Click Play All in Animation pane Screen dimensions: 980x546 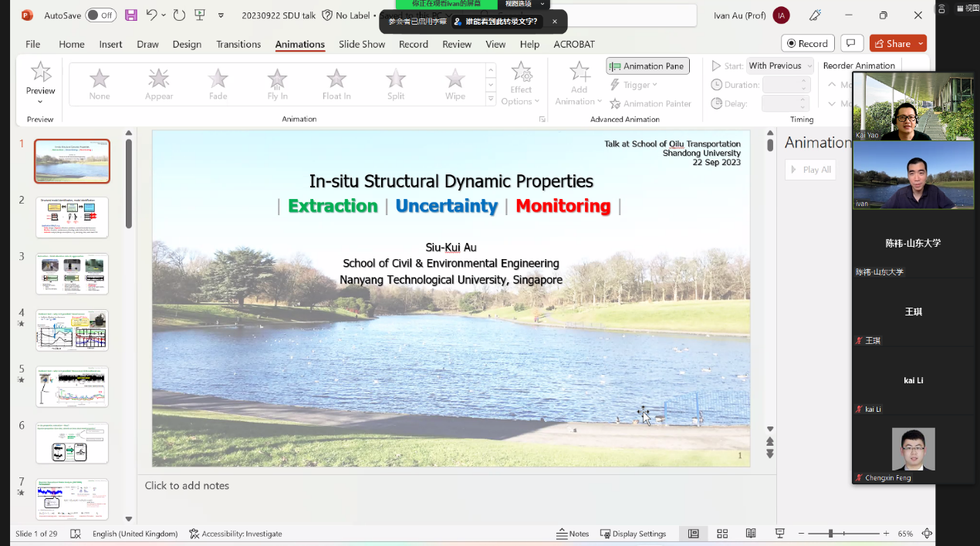coord(810,170)
